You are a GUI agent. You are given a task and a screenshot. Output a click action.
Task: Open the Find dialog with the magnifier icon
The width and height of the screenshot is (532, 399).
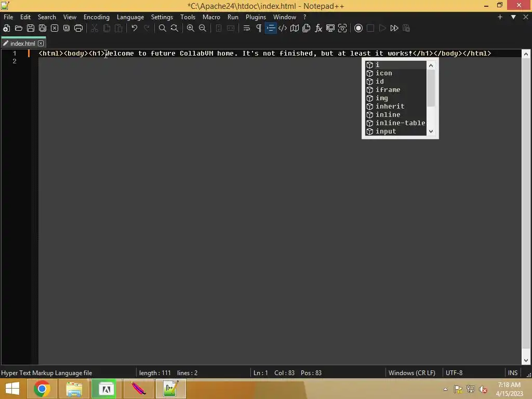pos(163,28)
